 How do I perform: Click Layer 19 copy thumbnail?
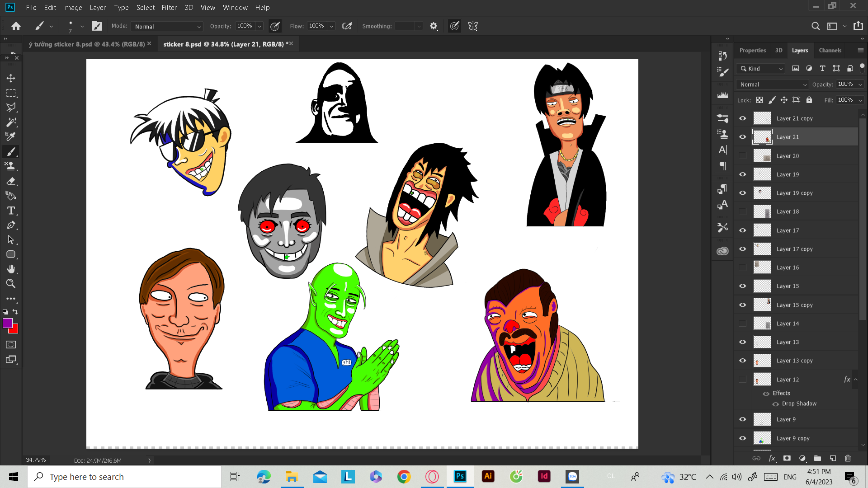point(762,193)
